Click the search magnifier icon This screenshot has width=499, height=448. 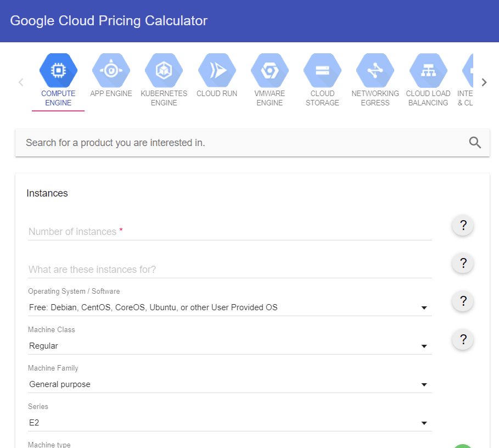click(475, 143)
